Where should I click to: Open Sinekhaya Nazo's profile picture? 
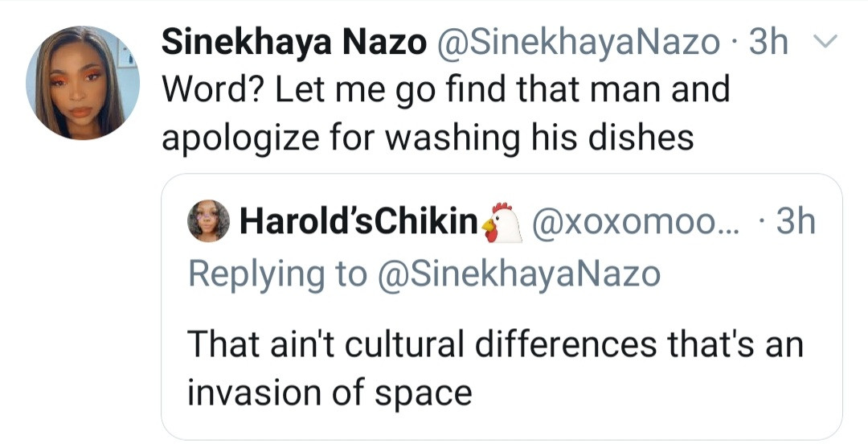point(82,81)
